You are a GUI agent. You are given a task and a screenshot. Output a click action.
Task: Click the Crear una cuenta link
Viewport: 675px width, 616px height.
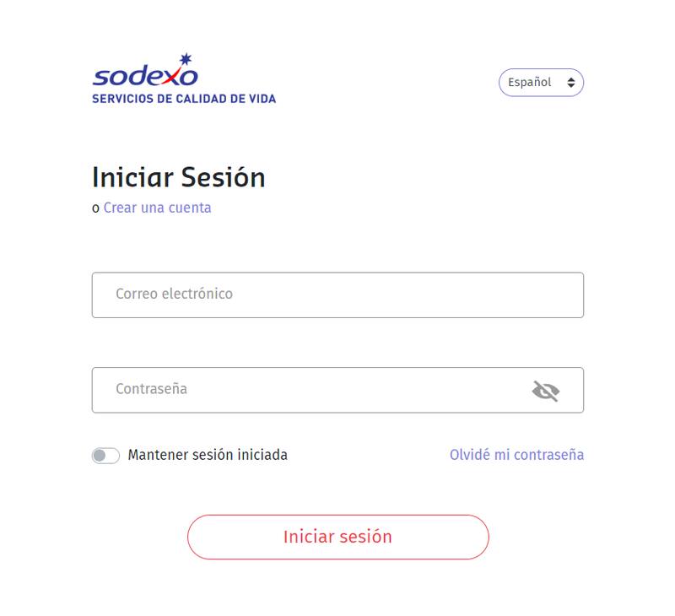(157, 208)
